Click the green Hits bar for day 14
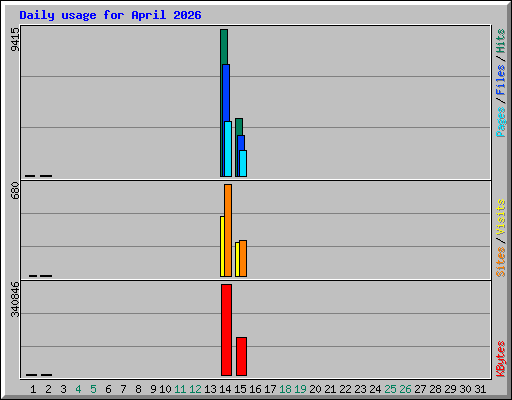 coord(224,47)
